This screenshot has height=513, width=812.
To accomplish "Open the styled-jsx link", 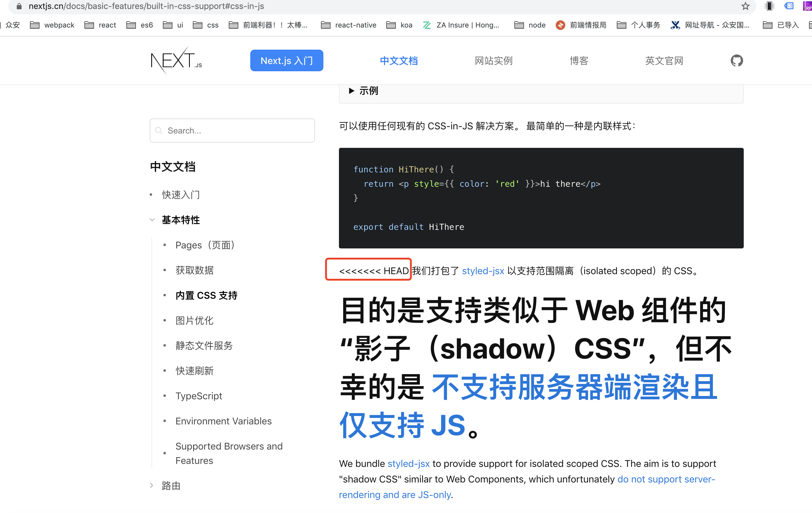I will coord(482,271).
